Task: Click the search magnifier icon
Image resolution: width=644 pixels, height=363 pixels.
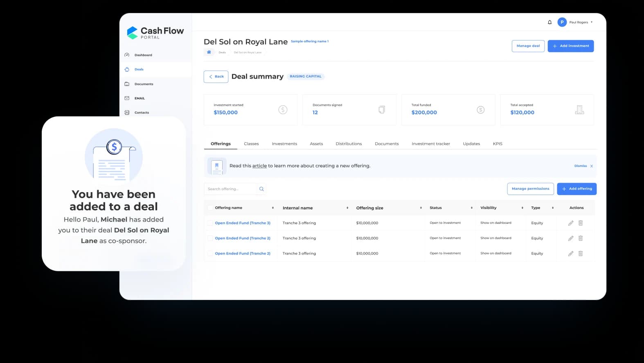Action: 261,189
